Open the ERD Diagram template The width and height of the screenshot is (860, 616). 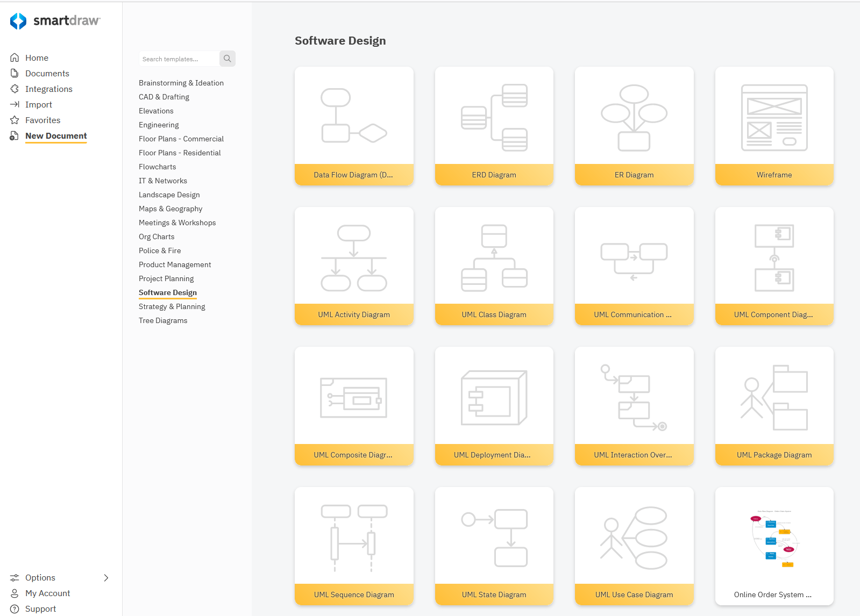tap(494, 126)
